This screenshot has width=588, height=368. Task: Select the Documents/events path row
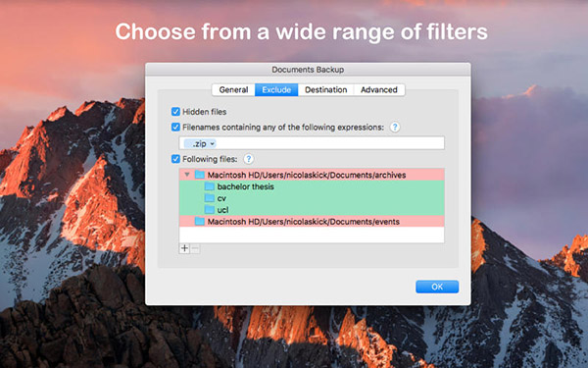pos(312,221)
